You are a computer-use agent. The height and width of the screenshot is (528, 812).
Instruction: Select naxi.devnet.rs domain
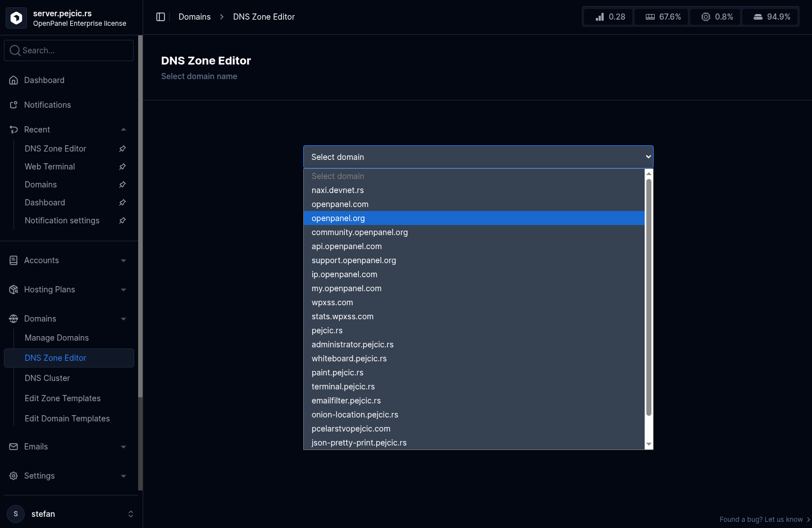coord(474,190)
